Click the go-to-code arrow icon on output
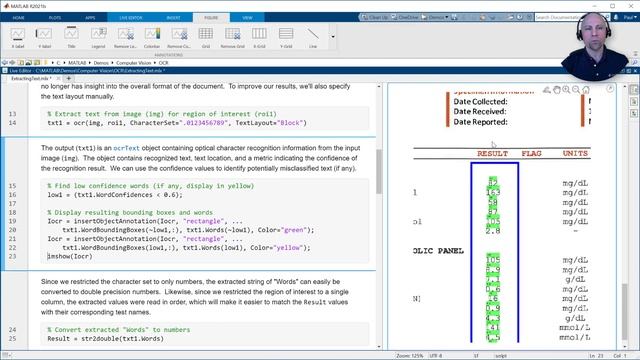This screenshot has height=360, width=640. [x=610, y=89]
